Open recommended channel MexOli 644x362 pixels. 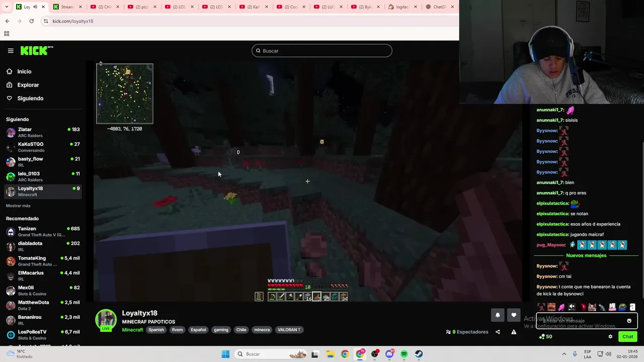tap(43, 290)
